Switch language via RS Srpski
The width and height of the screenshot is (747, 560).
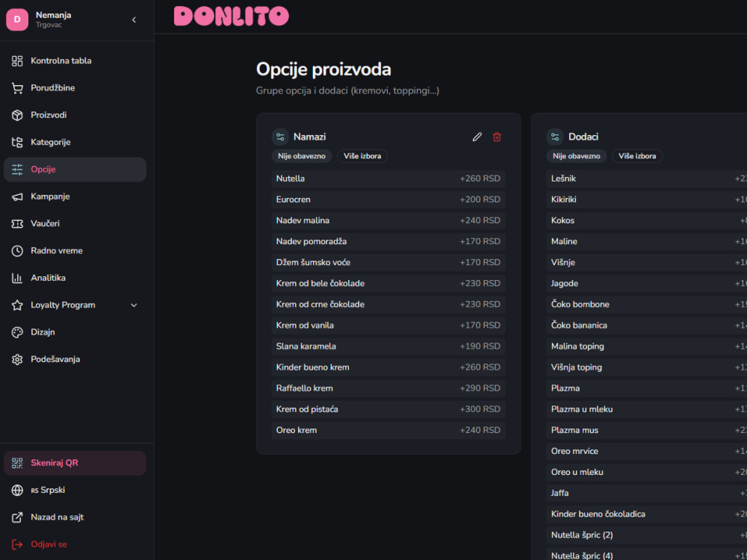coord(75,490)
